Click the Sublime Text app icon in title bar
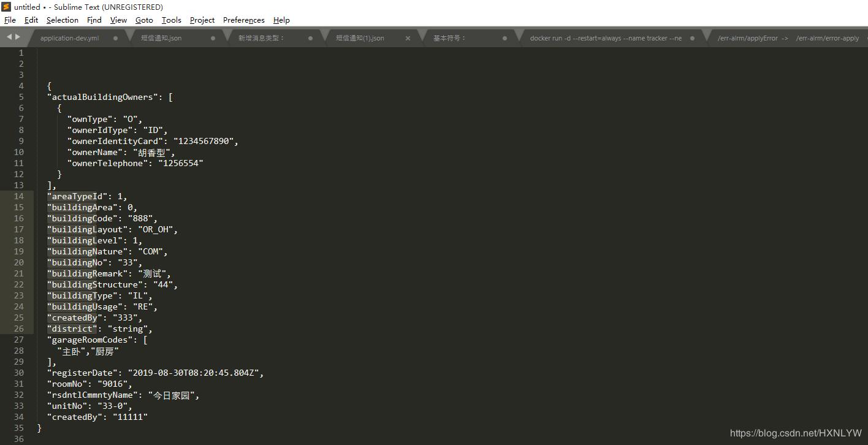 7,7
